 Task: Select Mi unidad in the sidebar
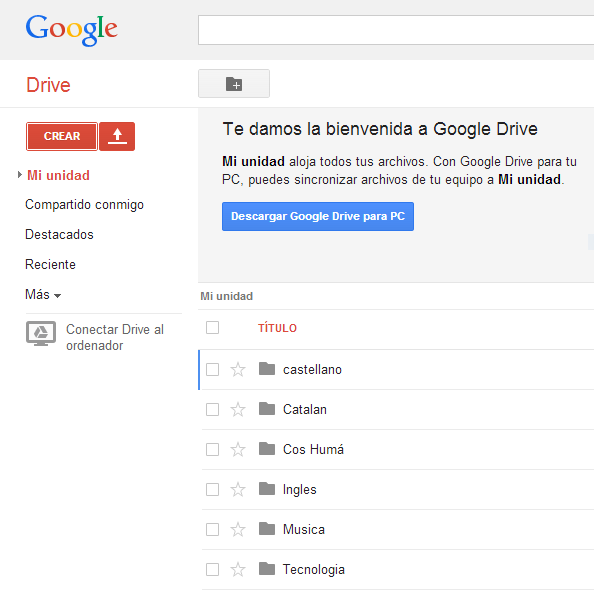point(58,175)
